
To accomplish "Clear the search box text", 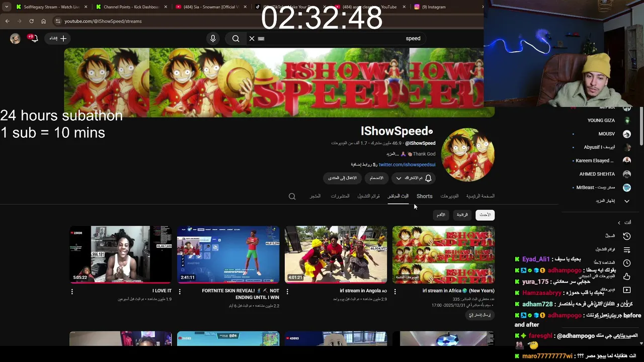I will 252,38.
